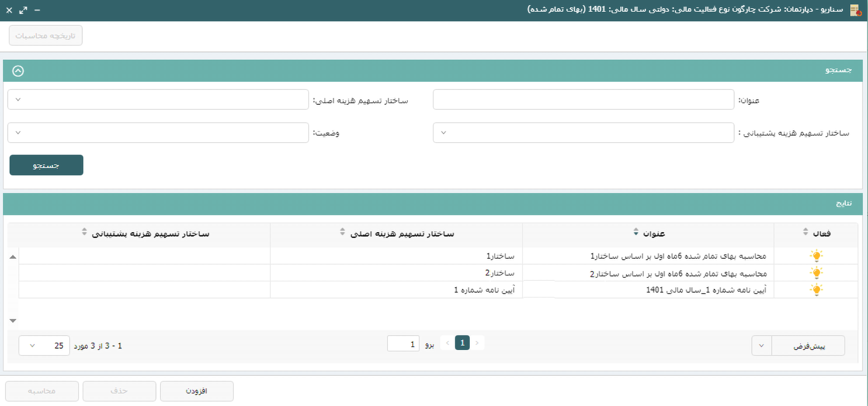Maximize the window using the expand arrows icon
The image size is (868, 406).
pyautogui.click(x=23, y=10)
